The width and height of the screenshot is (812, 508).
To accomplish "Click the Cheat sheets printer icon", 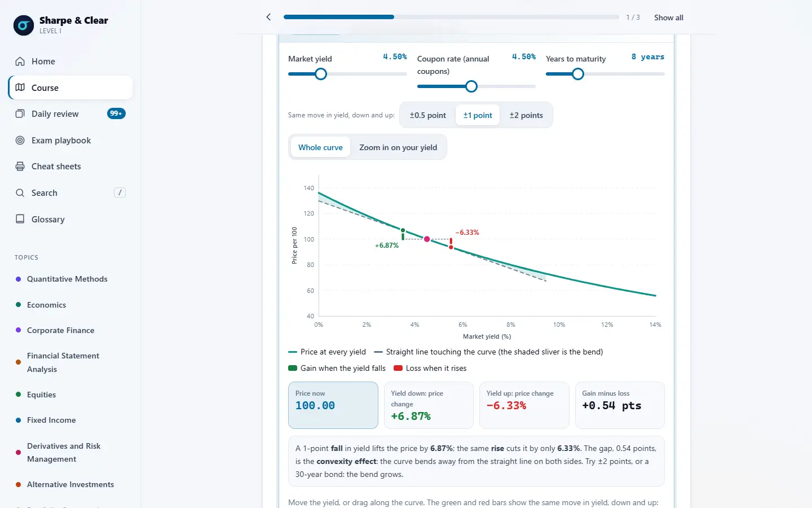I will (x=20, y=167).
